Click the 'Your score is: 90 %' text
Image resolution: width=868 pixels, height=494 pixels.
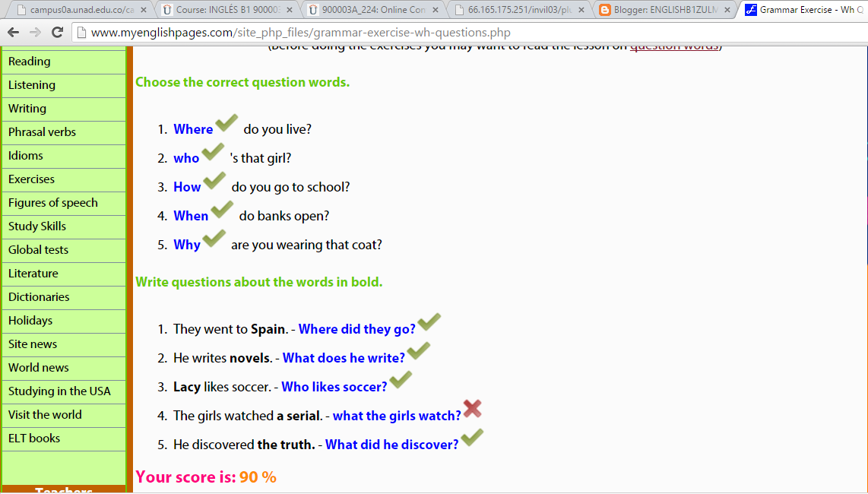point(206,477)
